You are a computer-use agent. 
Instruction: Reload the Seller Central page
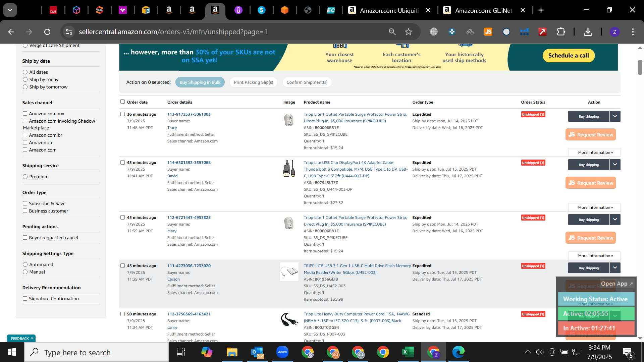pos(47,32)
